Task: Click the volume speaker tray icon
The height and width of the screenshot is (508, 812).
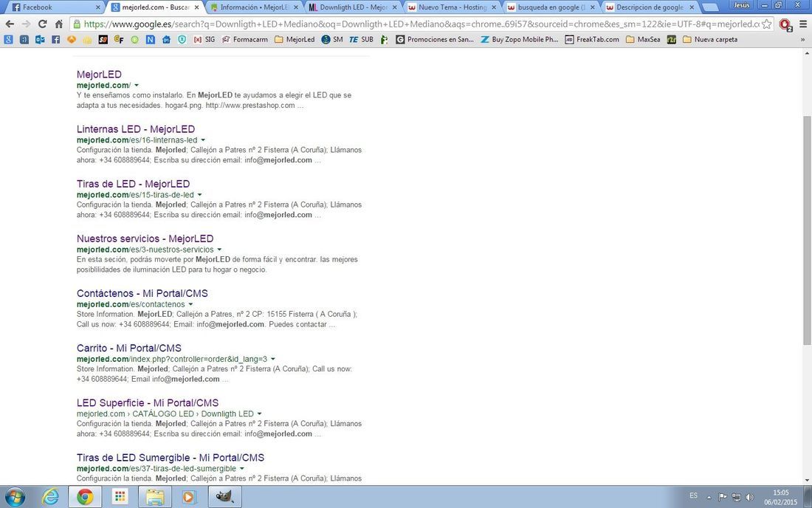Action: click(x=750, y=497)
